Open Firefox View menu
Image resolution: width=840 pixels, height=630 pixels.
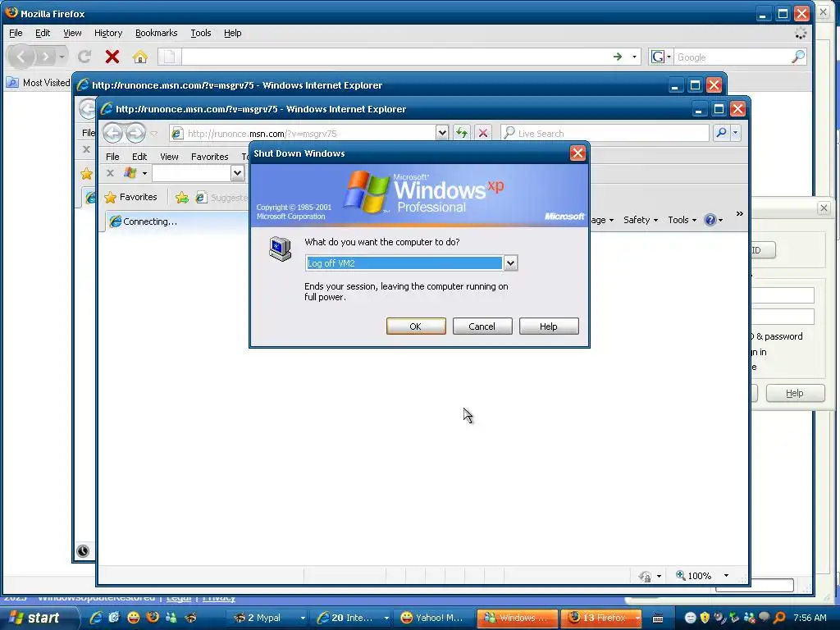tap(72, 33)
